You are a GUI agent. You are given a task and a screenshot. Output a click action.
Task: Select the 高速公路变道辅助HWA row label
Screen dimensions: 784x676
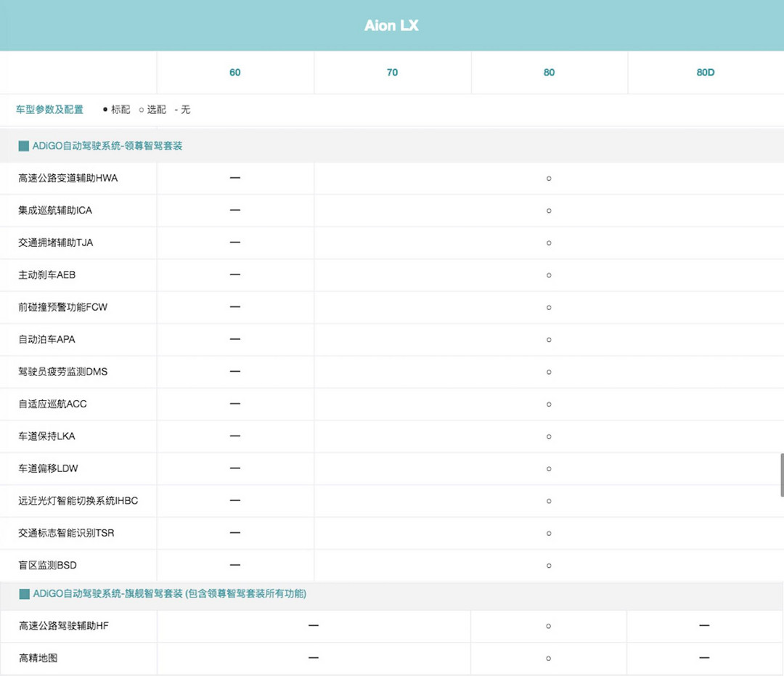coord(68,178)
